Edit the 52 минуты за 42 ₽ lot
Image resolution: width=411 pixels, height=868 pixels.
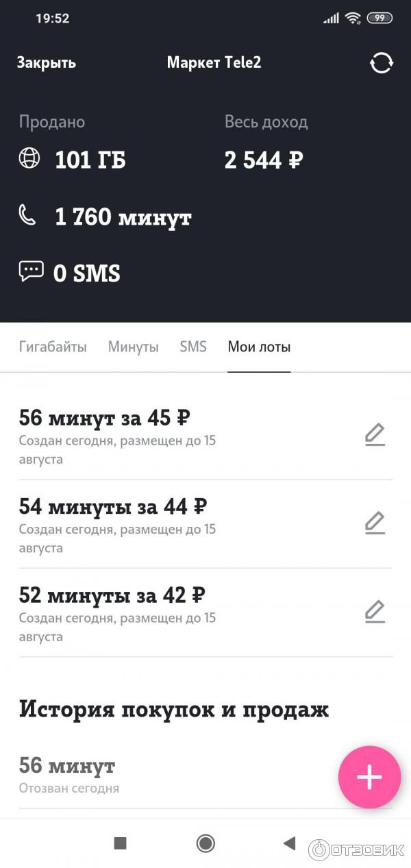pyautogui.click(x=375, y=612)
